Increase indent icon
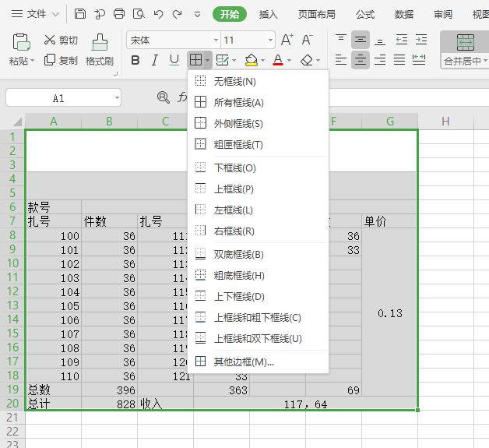 (x=421, y=40)
